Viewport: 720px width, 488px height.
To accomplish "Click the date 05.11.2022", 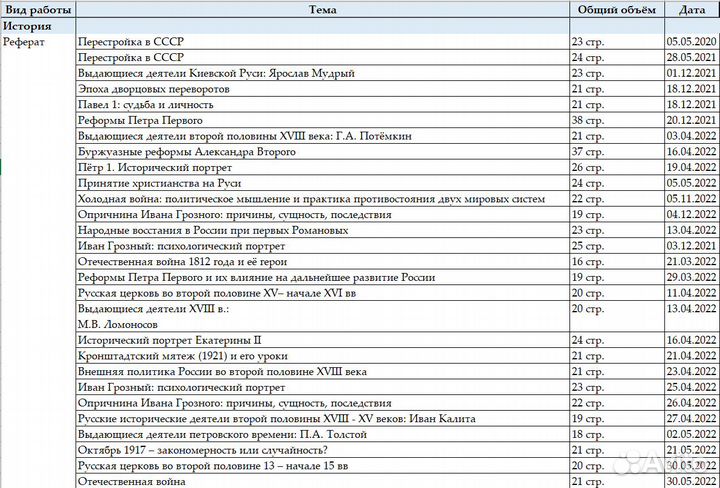I will (x=692, y=199).
